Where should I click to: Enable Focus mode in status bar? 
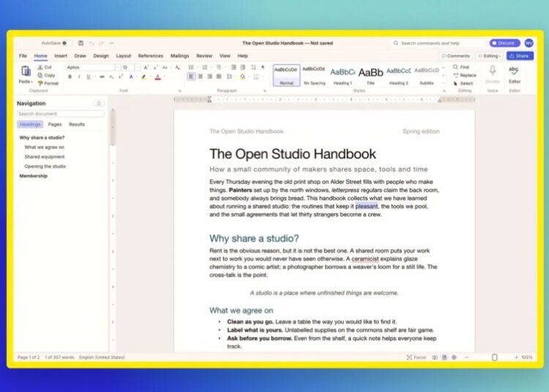pyautogui.click(x=417, y=358)
